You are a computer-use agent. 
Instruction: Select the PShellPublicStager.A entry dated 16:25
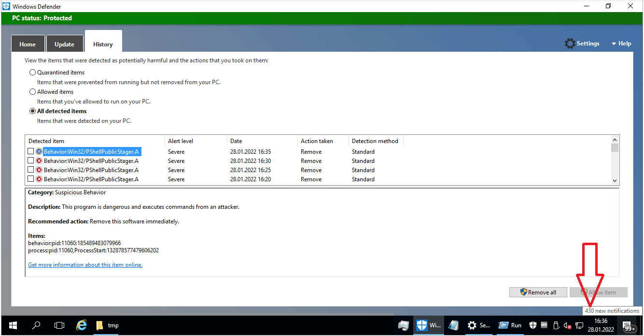91,170
